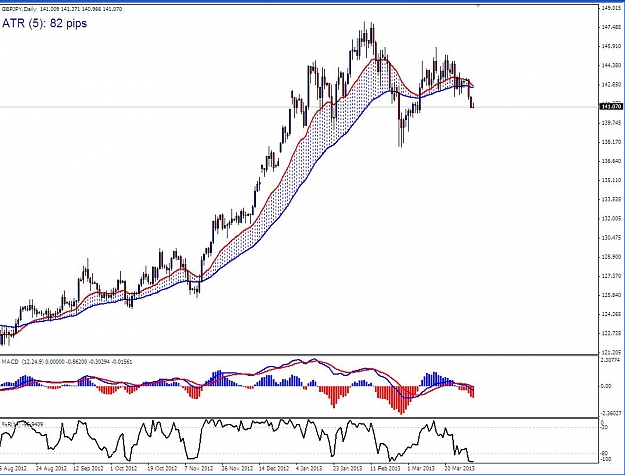Click the 121.205 price scale label
This screenshot has width=625, height=475.
pyautogui.click(x=612, y=352)
